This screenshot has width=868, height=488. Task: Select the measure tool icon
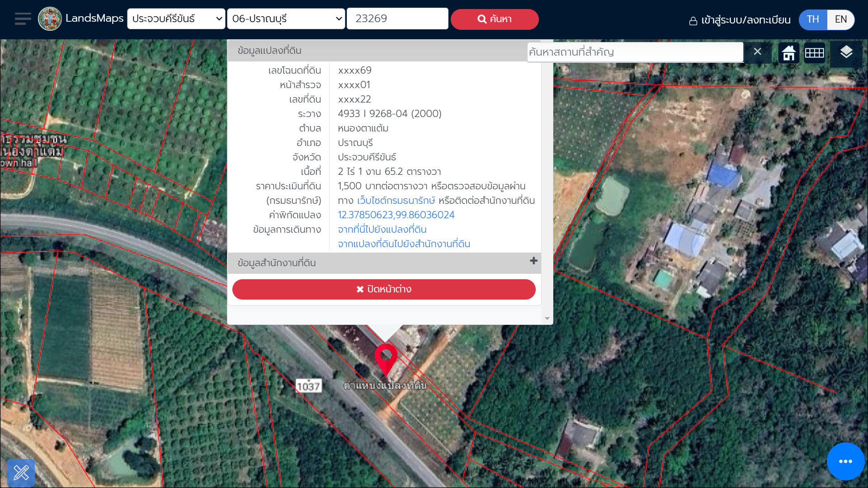pos(21,473)
